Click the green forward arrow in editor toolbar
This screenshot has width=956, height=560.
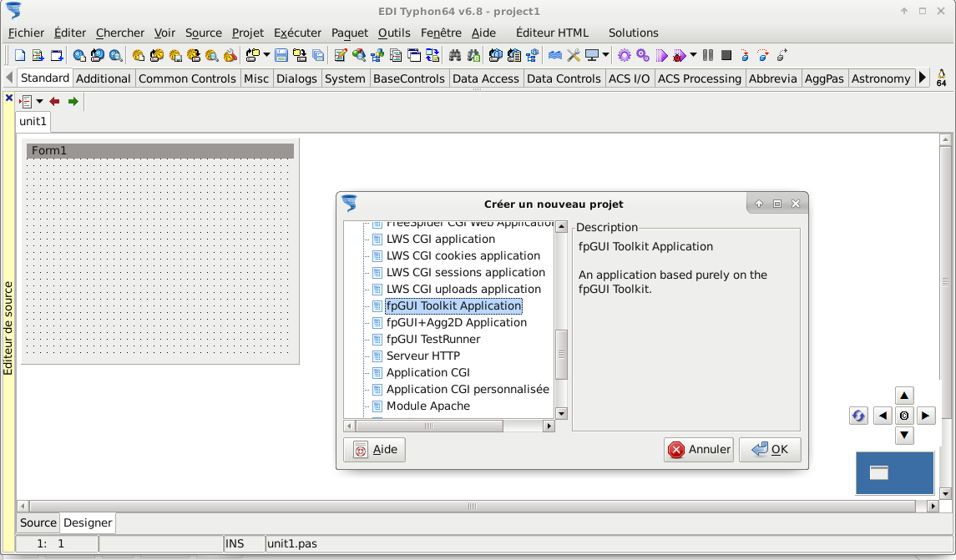73,101
